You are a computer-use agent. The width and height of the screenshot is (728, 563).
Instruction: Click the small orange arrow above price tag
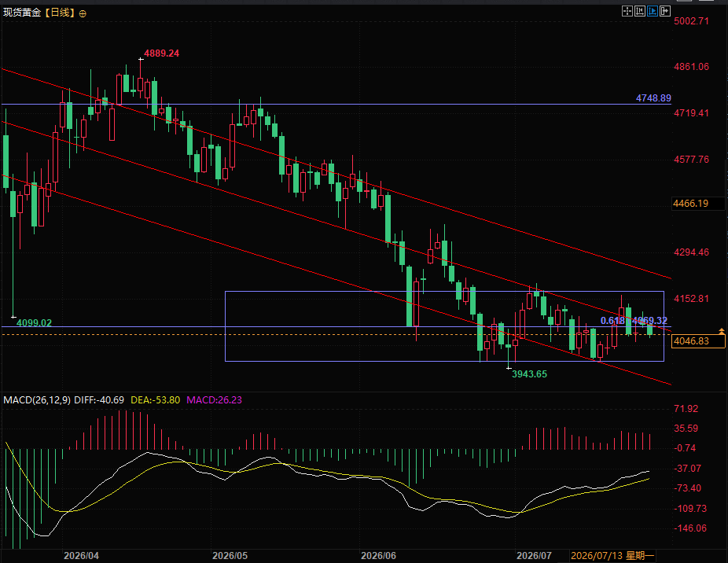[x=722, y=330]
